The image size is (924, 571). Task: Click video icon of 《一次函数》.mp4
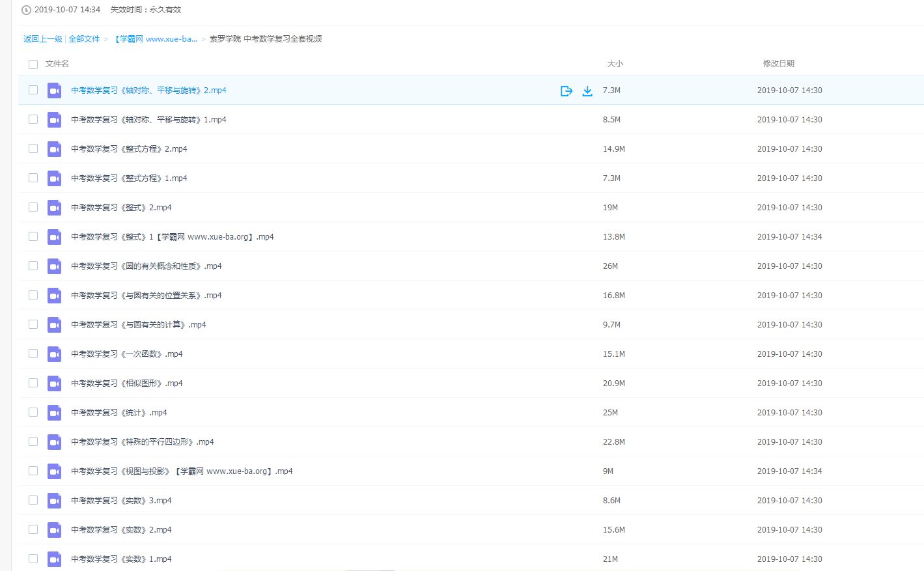55,354
